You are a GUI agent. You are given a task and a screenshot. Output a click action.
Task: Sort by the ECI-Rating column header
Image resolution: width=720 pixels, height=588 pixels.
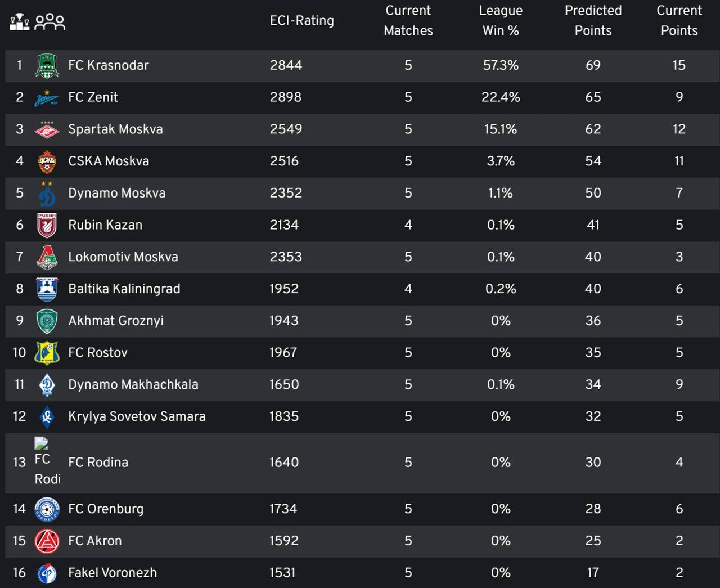pos(302,21)
